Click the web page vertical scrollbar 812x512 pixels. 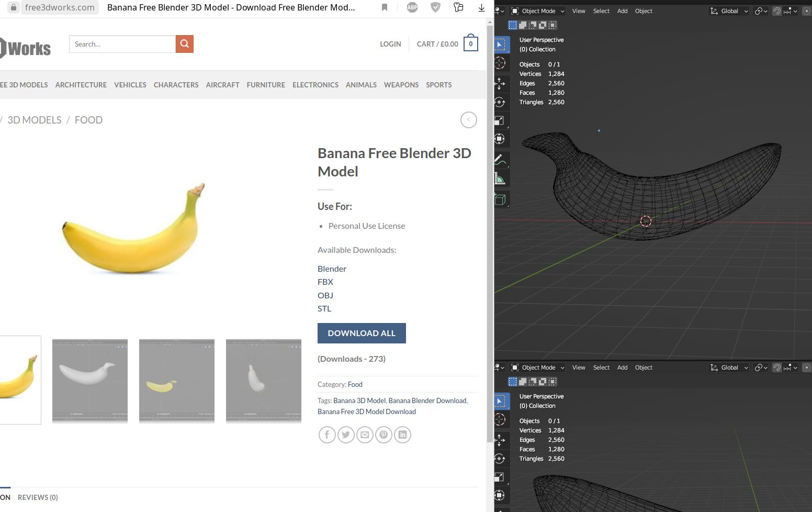tap(490, 234)
